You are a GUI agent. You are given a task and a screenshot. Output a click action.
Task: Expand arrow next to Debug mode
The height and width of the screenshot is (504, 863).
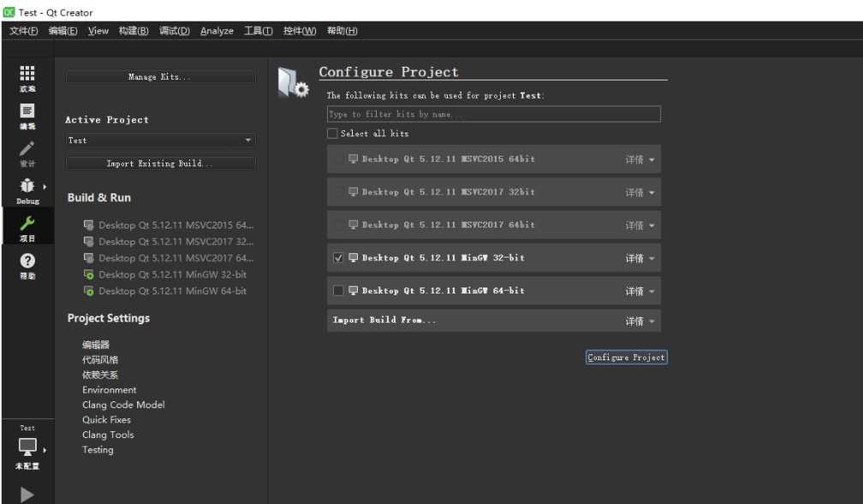click(45, 187)
